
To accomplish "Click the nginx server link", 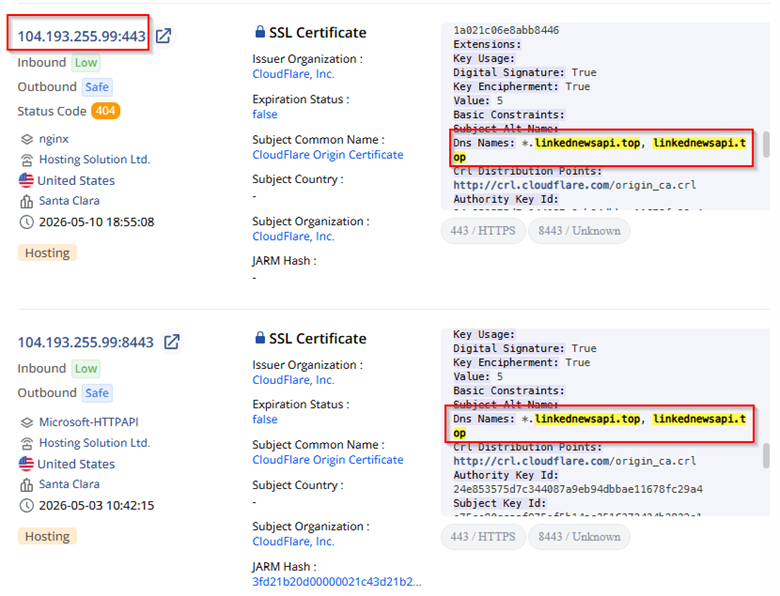I will (x=54, y=139).
